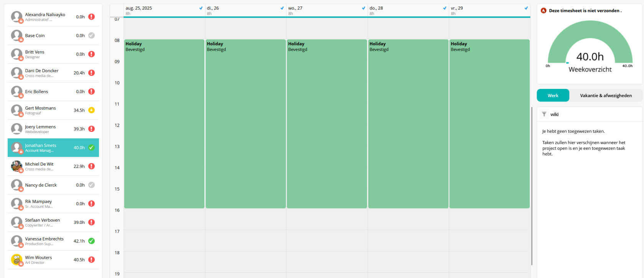Open Holiday block on Monday aug. 25
Viewport: 644px width, 278px height.
pyautogui.click(x=164, y=124)
